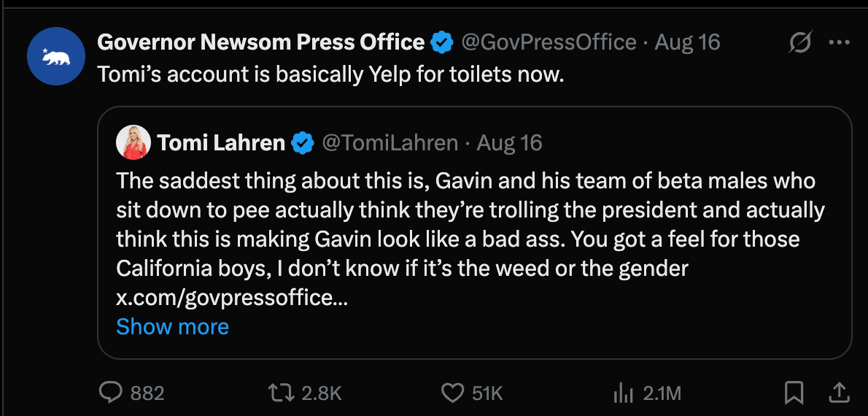Expand the quoted tweet with Show more
The width and height of the screenshot is (868, 416).
tap(172, 326)
